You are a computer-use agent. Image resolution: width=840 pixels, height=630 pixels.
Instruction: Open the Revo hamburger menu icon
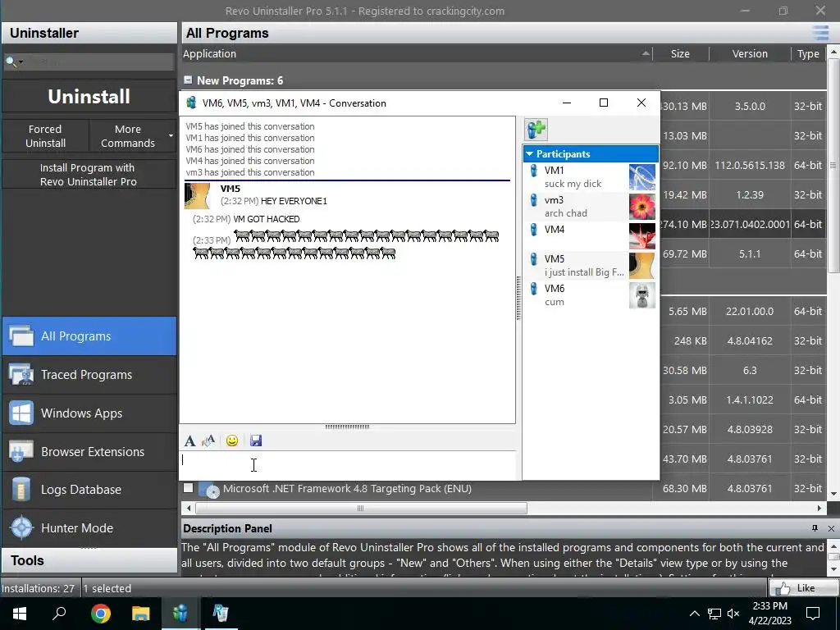coord(820,33)
